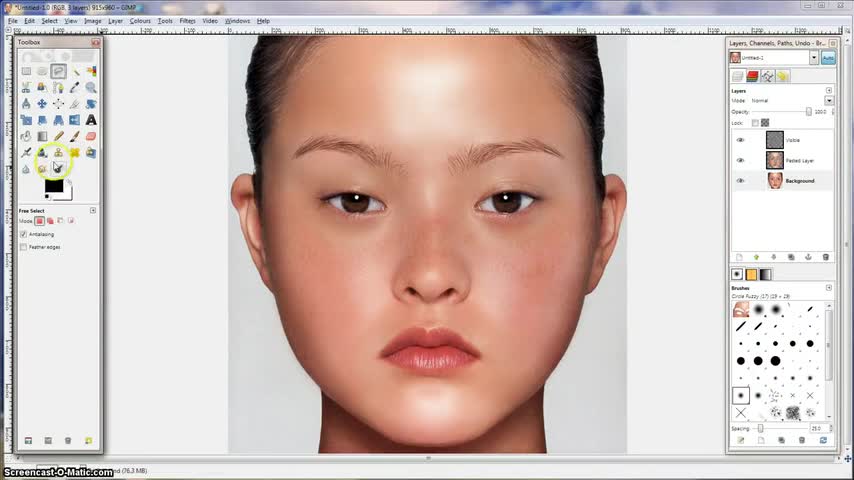Image resolution: width=854 pixels, height=480 pixels.
Task: Select the Heal tool
Action: point(75,153)
